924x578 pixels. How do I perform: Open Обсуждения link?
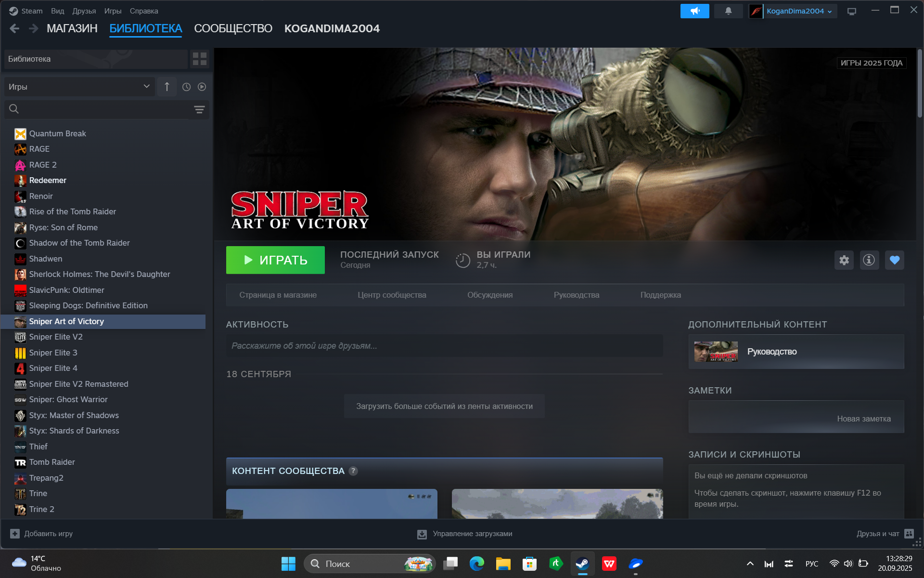coord(490,295)
